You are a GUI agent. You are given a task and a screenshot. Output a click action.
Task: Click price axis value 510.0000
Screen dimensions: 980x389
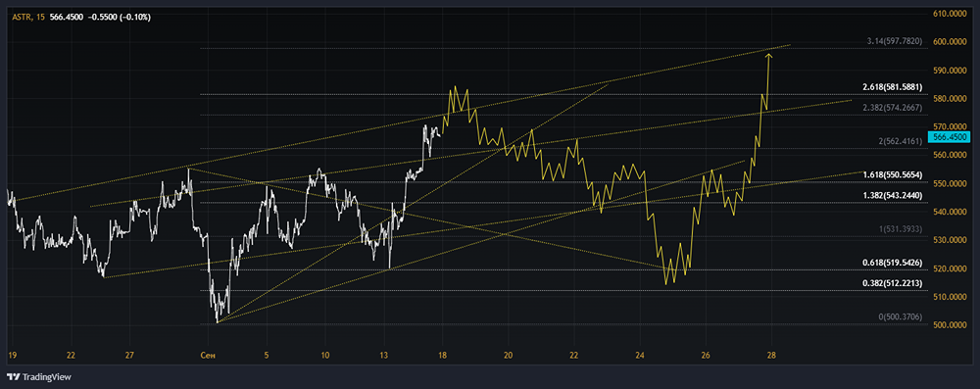point(950,297)
